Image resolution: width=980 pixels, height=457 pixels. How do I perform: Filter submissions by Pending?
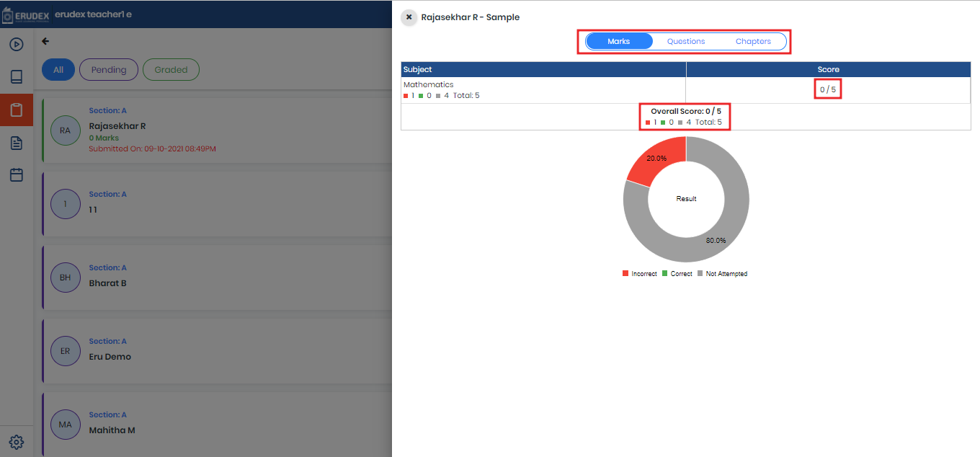108,70
